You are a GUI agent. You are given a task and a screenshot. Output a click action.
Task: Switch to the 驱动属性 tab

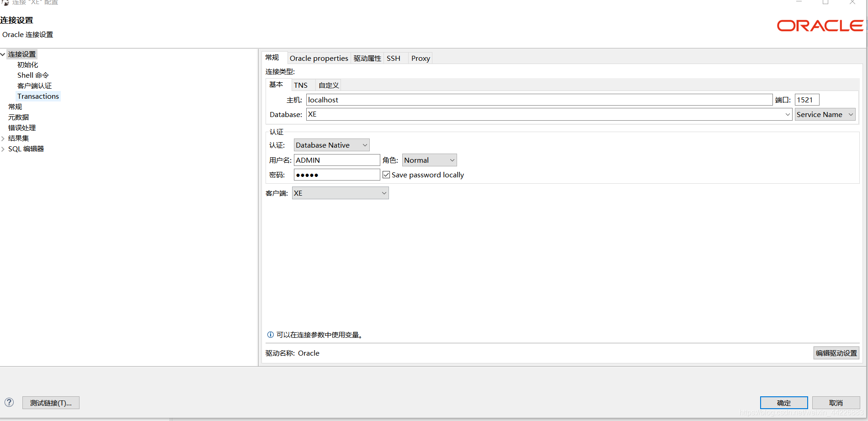click(x=367, y=58)
